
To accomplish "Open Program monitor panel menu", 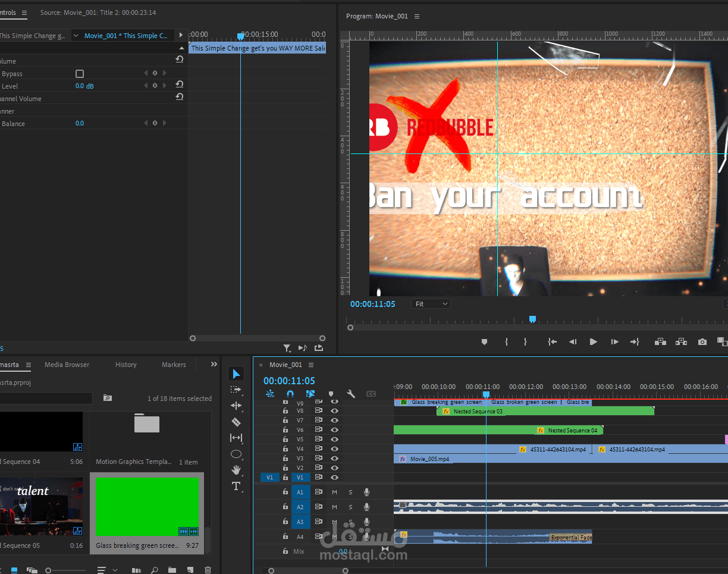I will coord(417,16).
